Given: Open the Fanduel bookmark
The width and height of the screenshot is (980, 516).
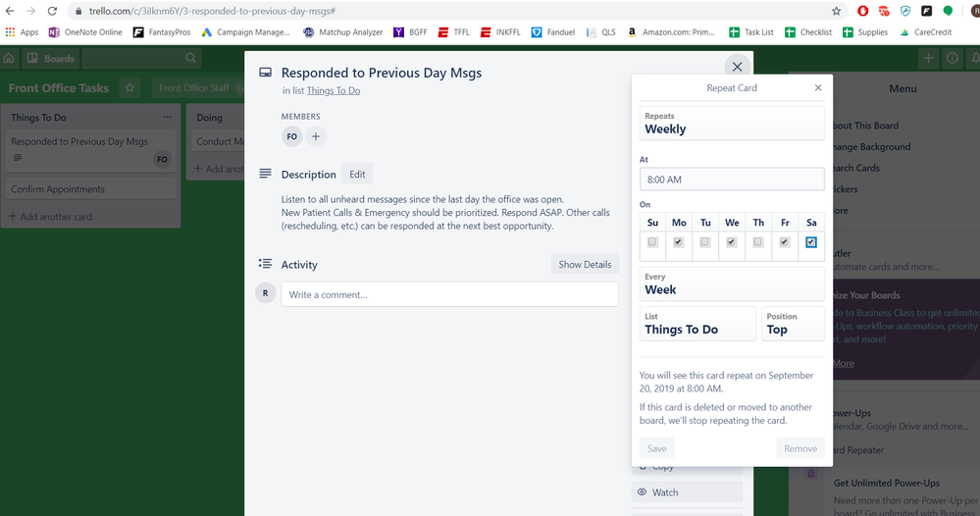Looking at the screenshot, I should click(553, 31).
